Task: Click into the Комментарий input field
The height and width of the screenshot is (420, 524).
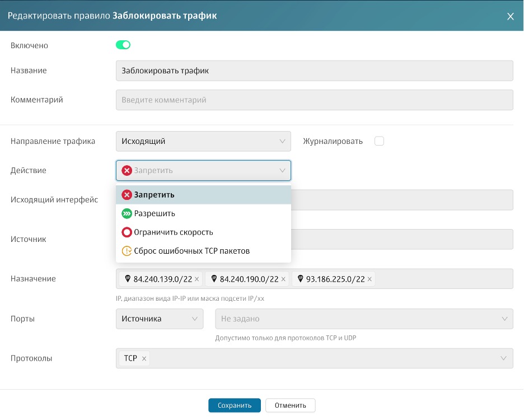Action: click(x=314, y=100)
